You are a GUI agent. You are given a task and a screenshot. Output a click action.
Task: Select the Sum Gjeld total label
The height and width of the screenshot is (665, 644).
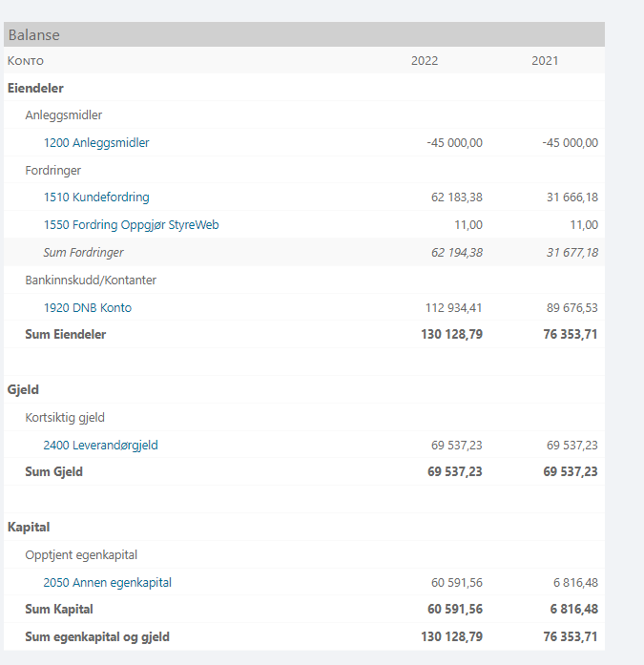[x=53, y=472]
